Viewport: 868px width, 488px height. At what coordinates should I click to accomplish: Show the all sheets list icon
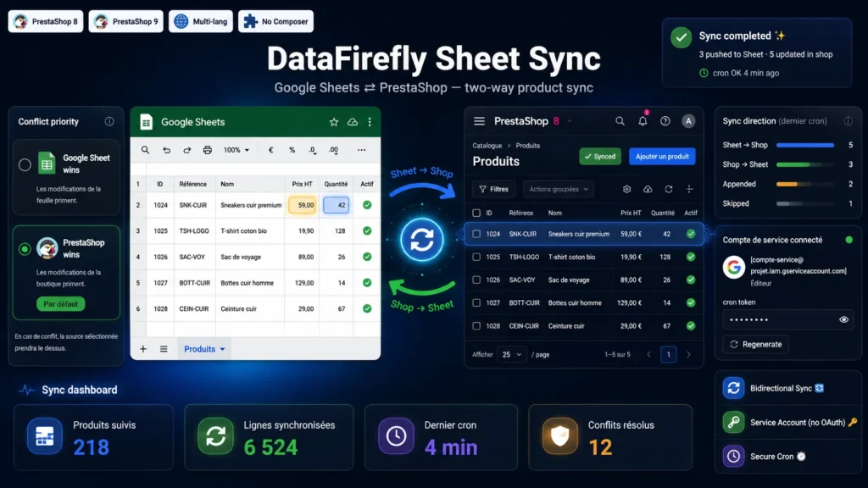(164, 349)
